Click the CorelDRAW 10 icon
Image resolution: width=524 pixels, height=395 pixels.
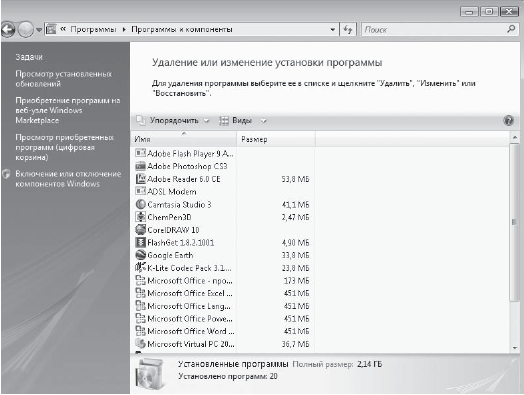pyautogui.click(x=140, y=230)
